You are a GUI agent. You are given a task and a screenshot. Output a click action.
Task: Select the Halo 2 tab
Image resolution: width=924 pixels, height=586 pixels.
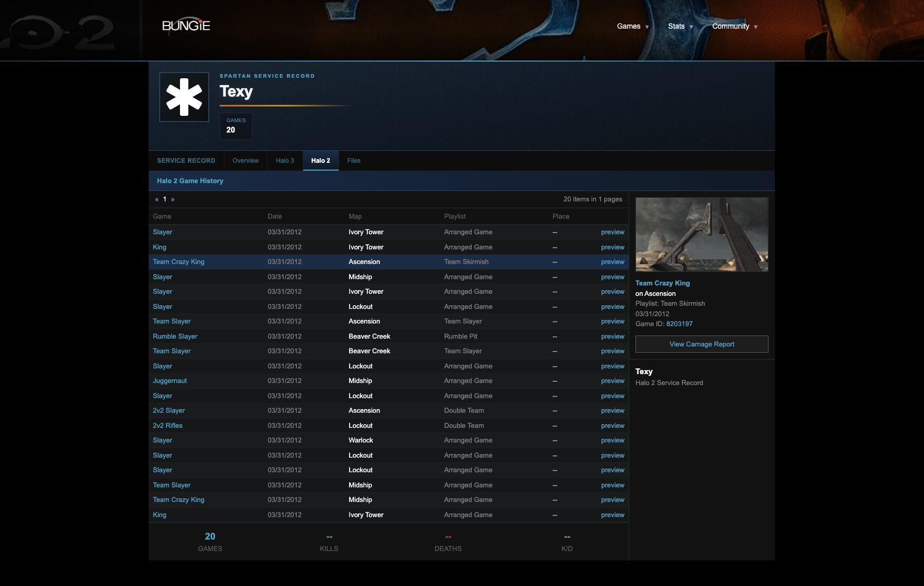[x=321, y=161]
